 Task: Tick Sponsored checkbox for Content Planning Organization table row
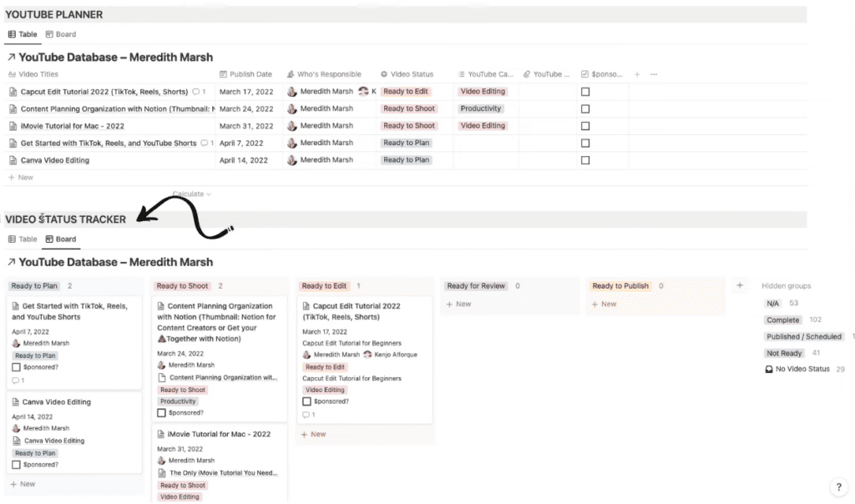click(585, 109)
